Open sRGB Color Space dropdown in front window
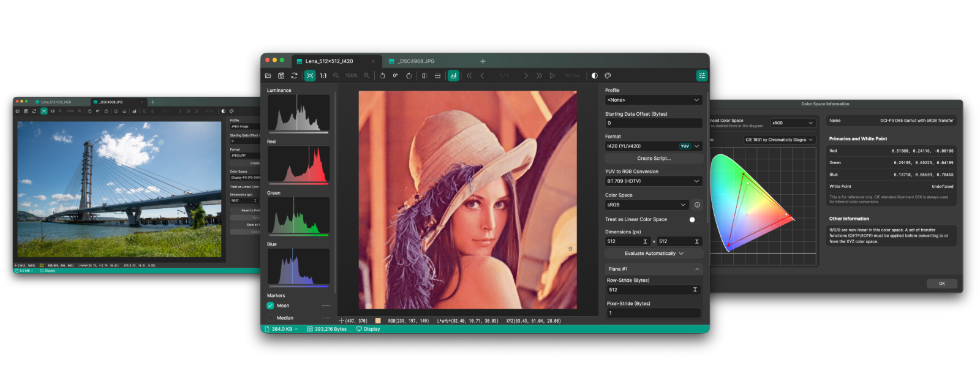The height and width of the screenshot is (392, 980). point(647,205)
